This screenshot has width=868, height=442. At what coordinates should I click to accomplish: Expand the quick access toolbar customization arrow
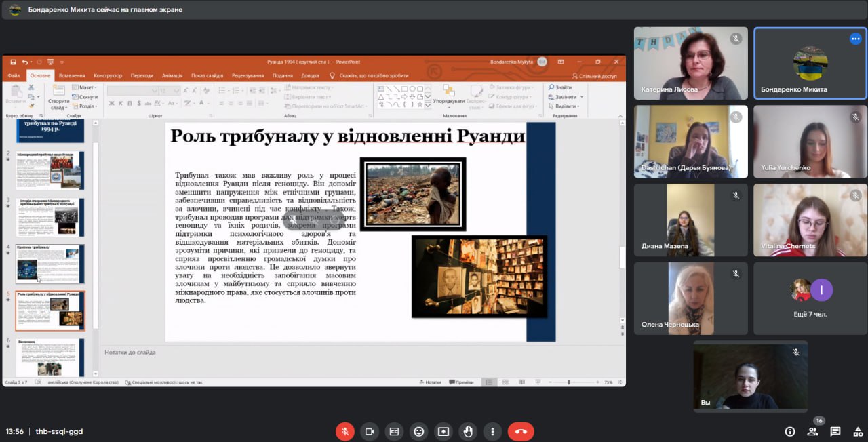pyautogui.click(x=62, y=62)
